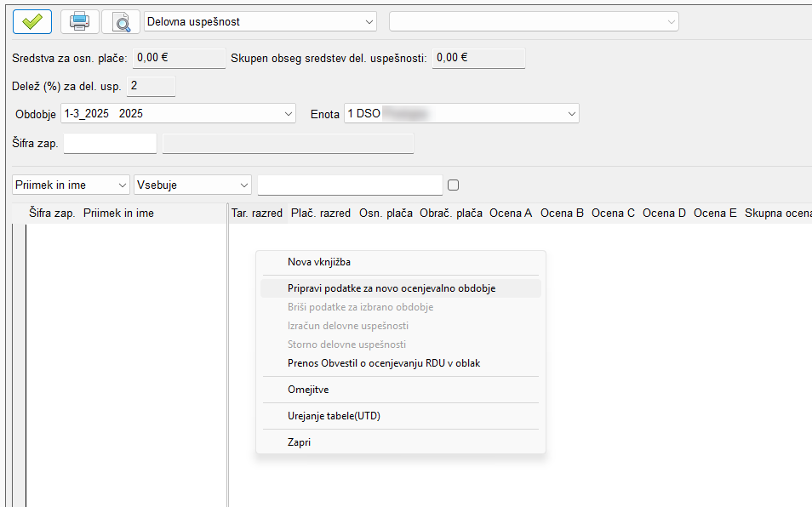Click the green checkmark confirm icon
Image resolution: width=812 pixels, height=507 pixels.
[32, 22]
